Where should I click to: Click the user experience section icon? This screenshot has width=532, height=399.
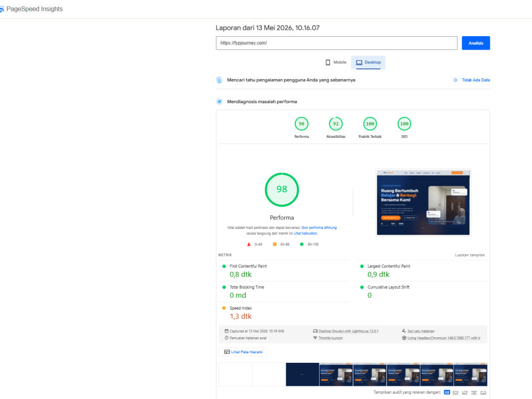tap(219, 80)
